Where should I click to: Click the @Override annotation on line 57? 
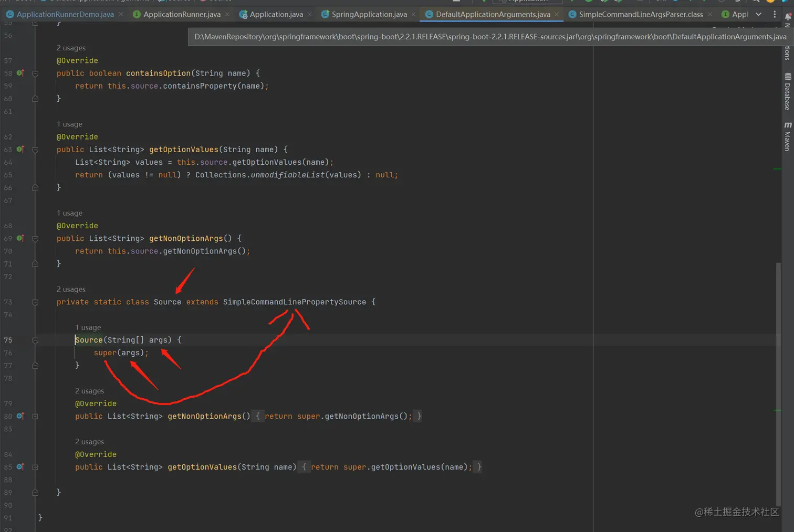coord(77,61)
